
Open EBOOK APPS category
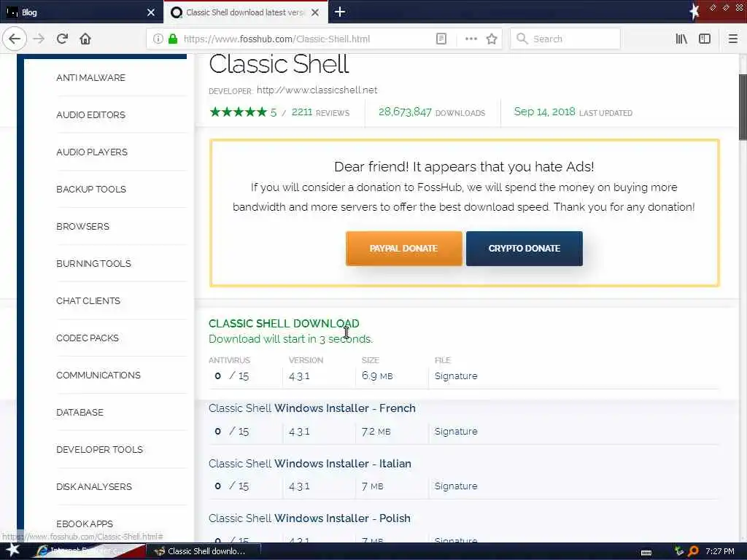pos(85,524)
